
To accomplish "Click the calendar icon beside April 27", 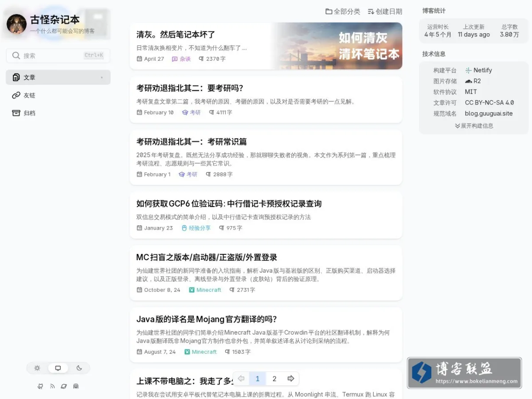I will pyautogui.click(x=139, y=59).
